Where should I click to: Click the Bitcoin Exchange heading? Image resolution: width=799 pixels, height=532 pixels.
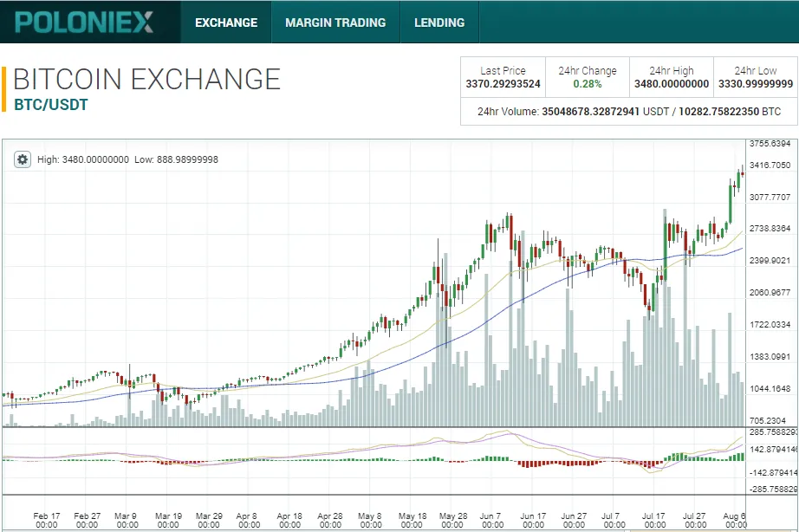[146, 80]
